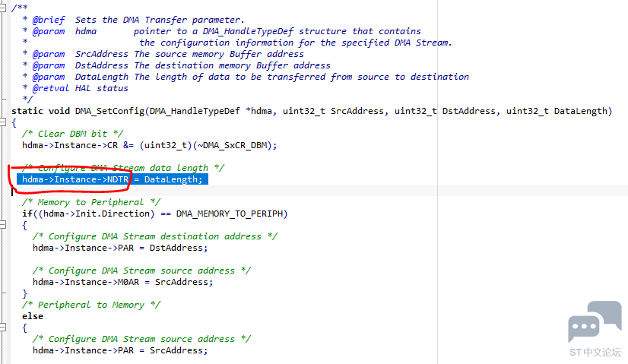The image size is (628, 364).
Task: Click 'uint32_t DataLength' parameter in the function signature
Action: click(557, 111)
